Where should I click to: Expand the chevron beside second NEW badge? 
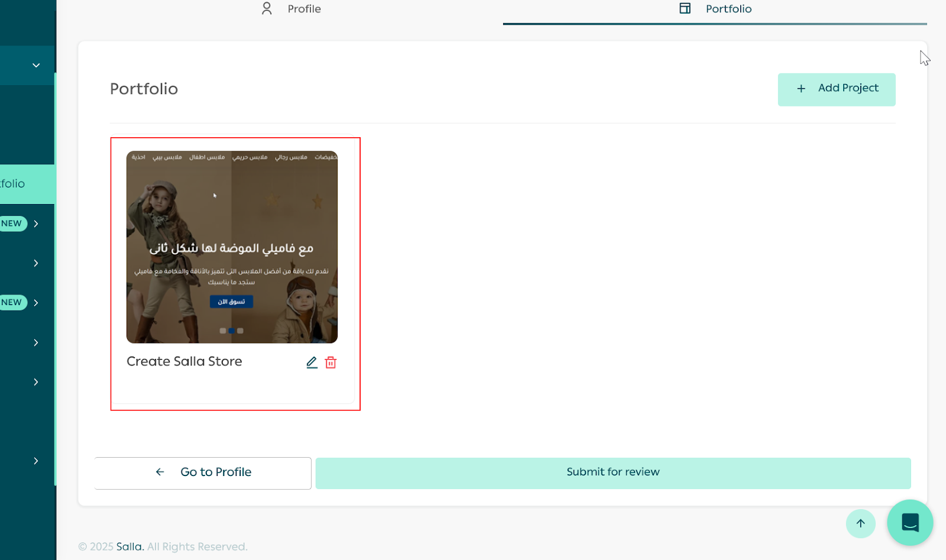(x=36, y=303)
